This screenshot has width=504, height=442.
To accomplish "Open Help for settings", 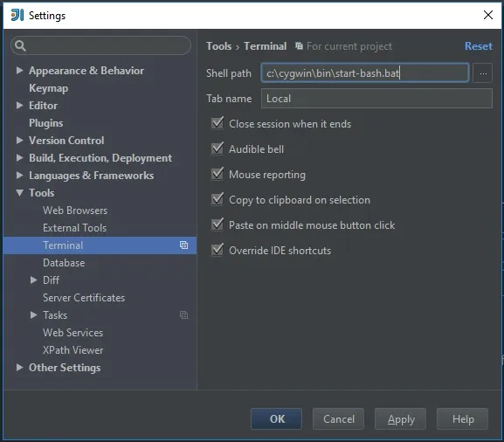I will tap(463, 419).
